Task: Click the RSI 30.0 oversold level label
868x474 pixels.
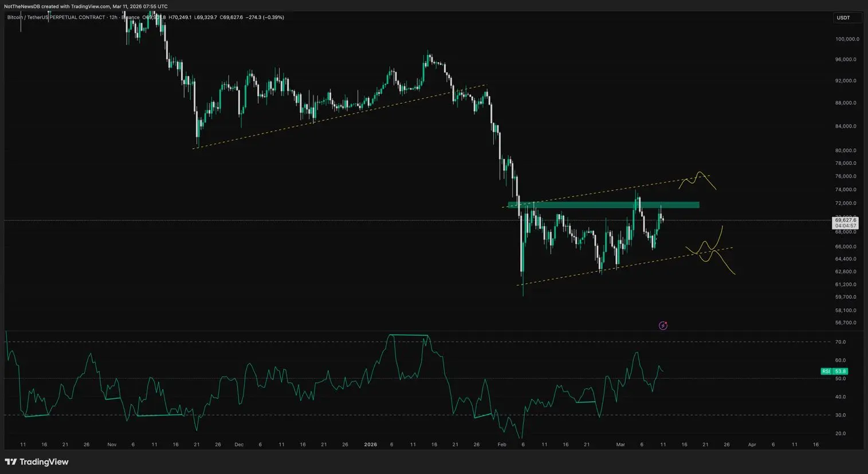Action: [x=840, y=415]
